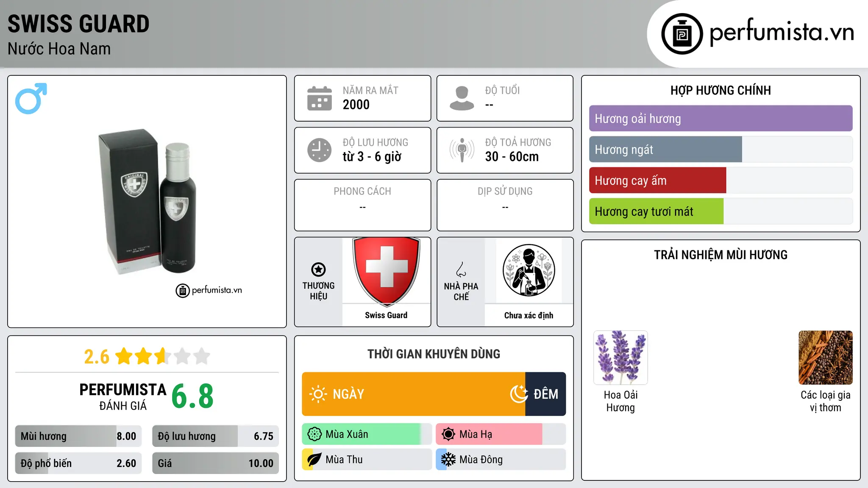This screenshot has width=868, height=488.
Task: Click the Mùa Xuân season bar
Action: (x=367, y=434)
